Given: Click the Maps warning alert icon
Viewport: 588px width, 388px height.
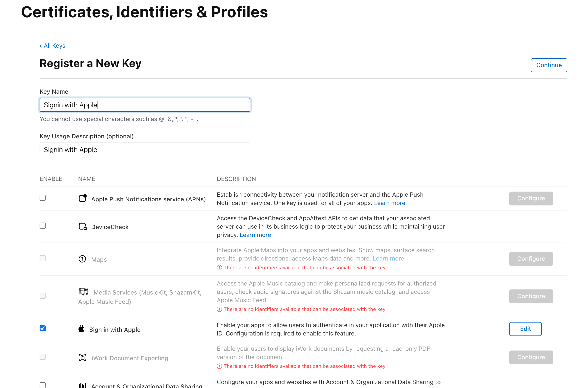Looking at the screenshot, I should (x=219, y=267).
